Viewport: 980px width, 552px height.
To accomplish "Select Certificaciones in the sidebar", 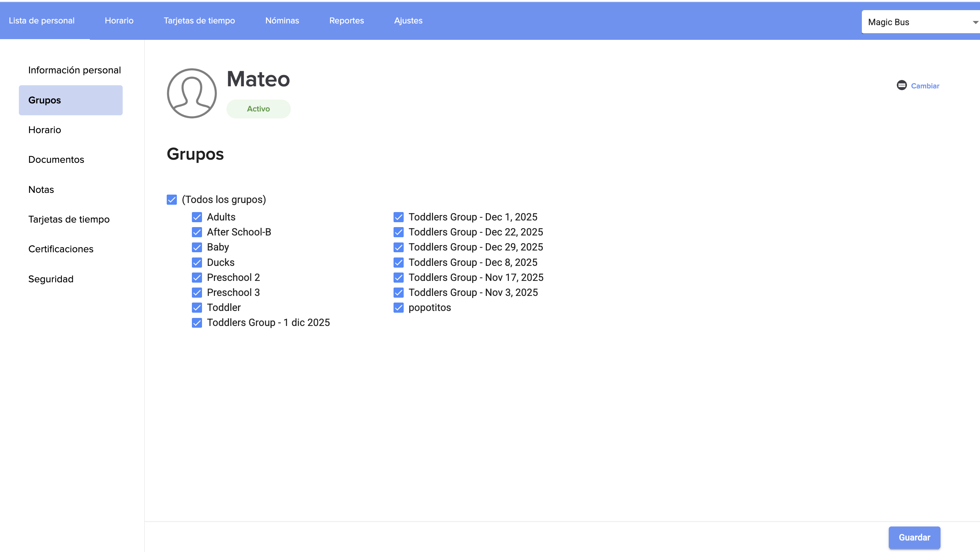I will (x=61, y=249).
